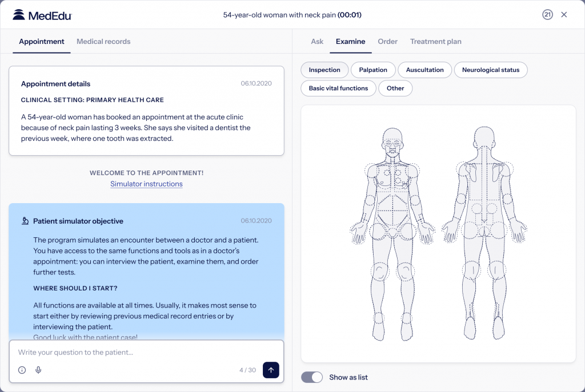
Task: Send the question with the arrow button
Action: pos(271,370)
